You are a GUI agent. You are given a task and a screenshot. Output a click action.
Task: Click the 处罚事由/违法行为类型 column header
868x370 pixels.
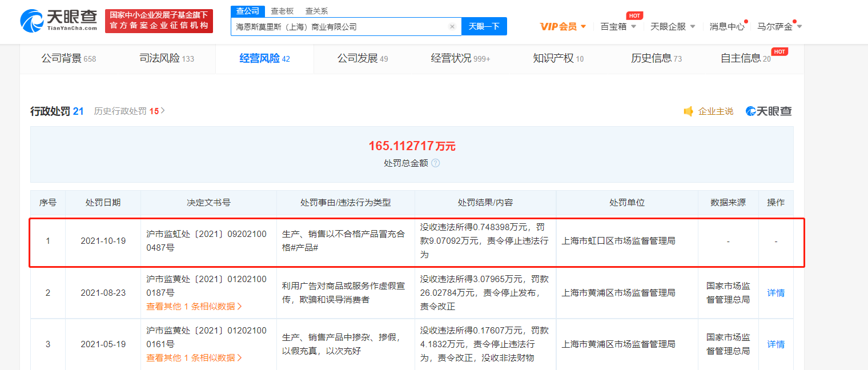345,203
